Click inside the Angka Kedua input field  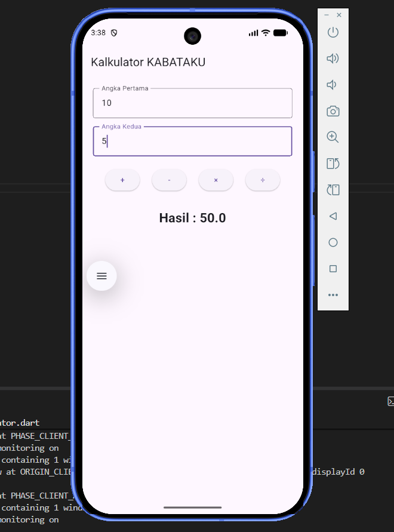[x=192, y=141]
